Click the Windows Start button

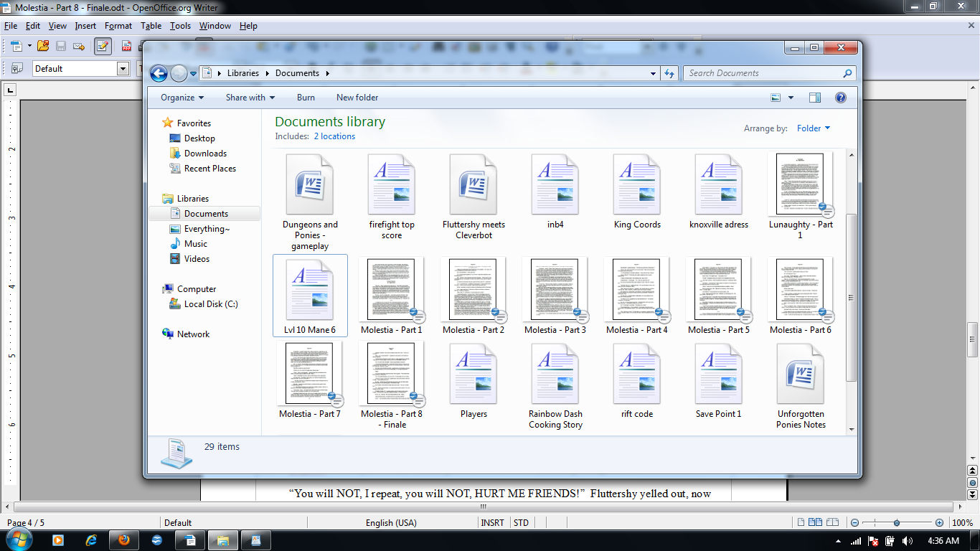[18, 540]
